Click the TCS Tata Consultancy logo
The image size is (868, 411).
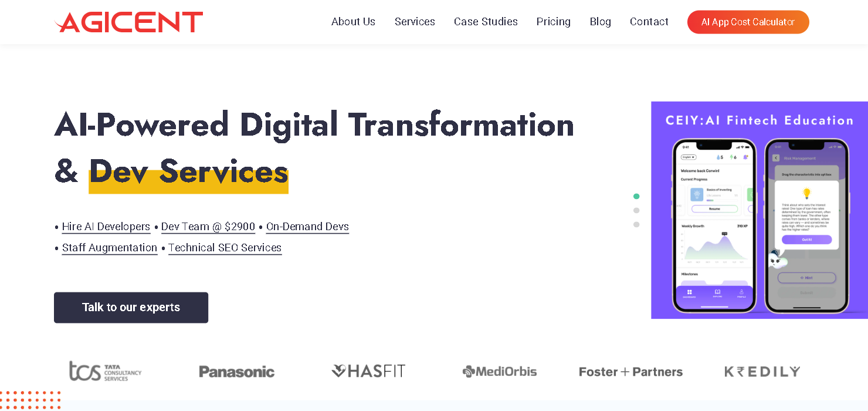(106, 371)
